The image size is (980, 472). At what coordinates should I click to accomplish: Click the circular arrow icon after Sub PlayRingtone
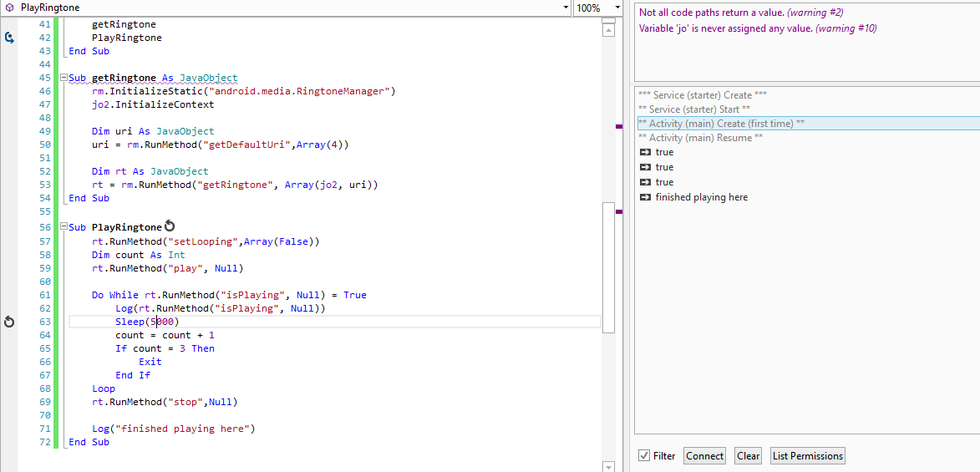[170, 226]
